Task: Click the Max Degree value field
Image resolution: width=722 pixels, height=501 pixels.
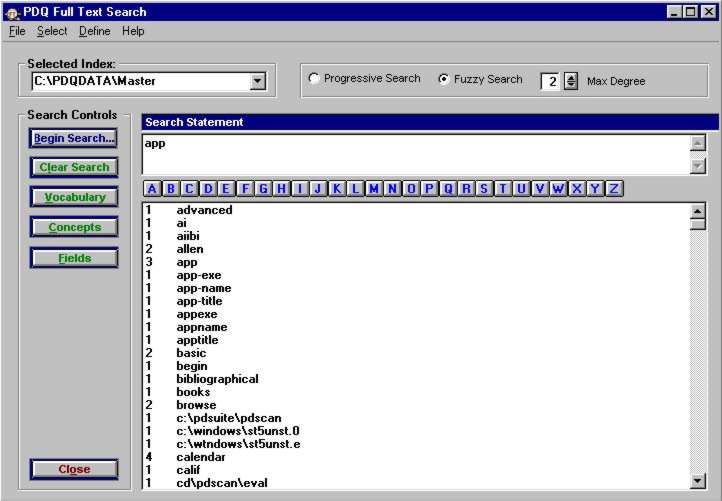Action: coord(551,82)
